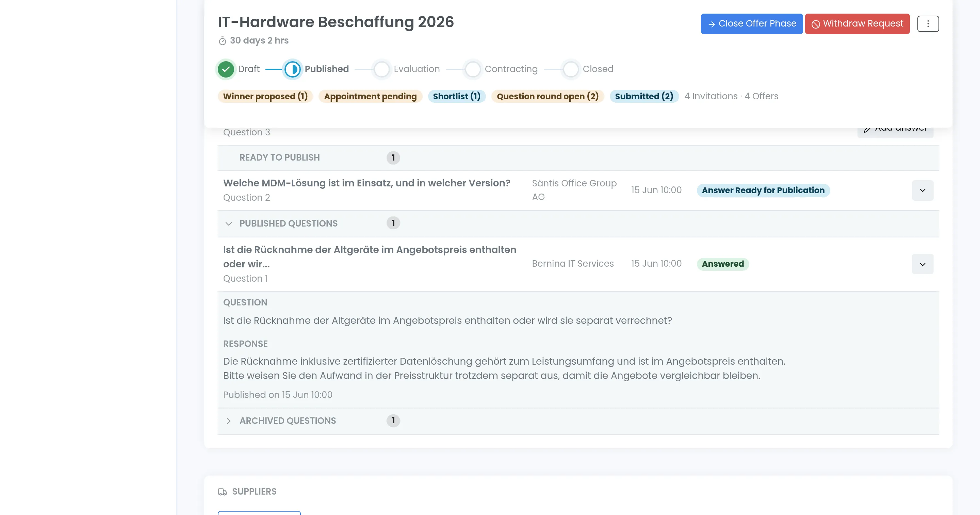The width and height of the screenshot is (980, 515).
Task: Click the Answer Ready for Publication badge
Action: pyautogui.click(x=763, y=190)
